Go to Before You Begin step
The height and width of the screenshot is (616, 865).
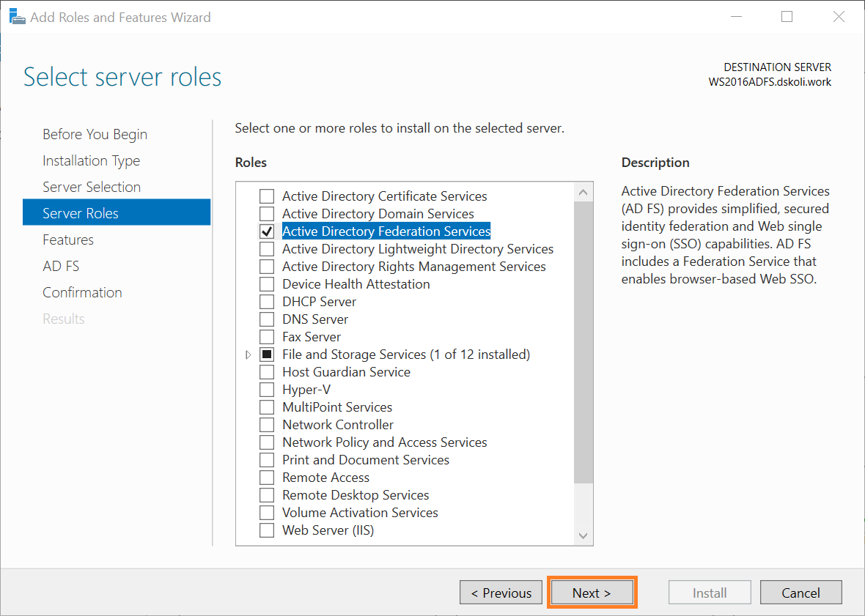point(95,135)
